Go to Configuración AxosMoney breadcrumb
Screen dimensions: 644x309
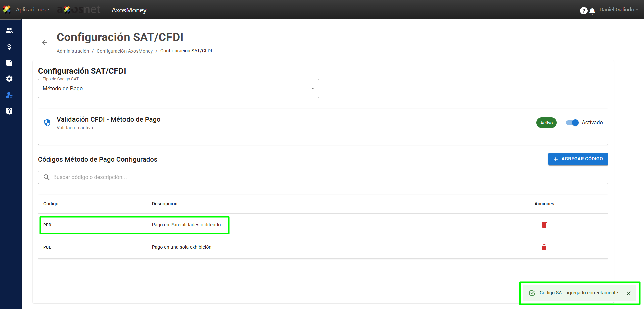[x=125, y=51]
